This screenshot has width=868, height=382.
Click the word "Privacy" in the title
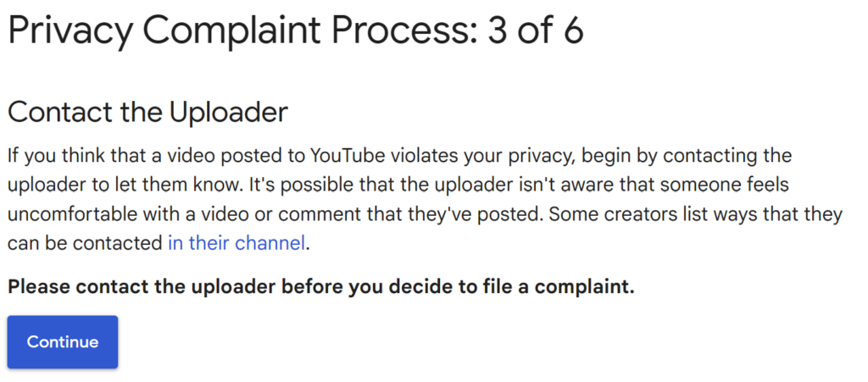(69, 32)
